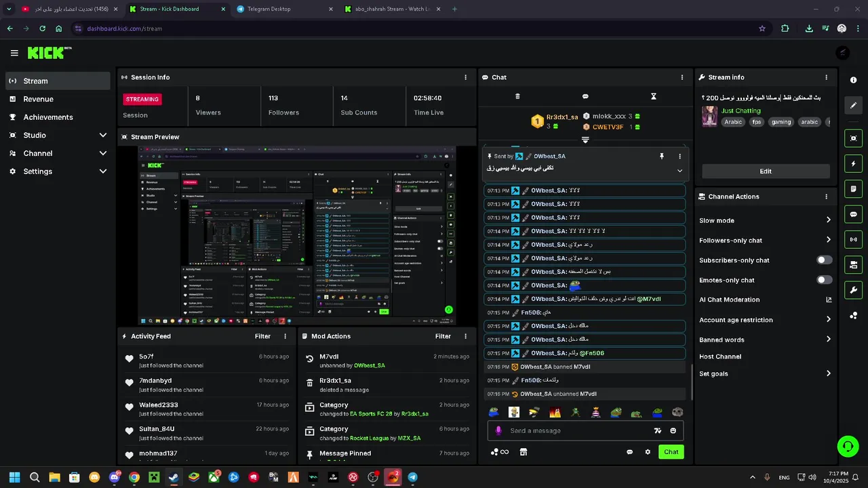Screen dimensions: 868x488
Task: Open the emoji picker in message box
Action: click(673, 430)
